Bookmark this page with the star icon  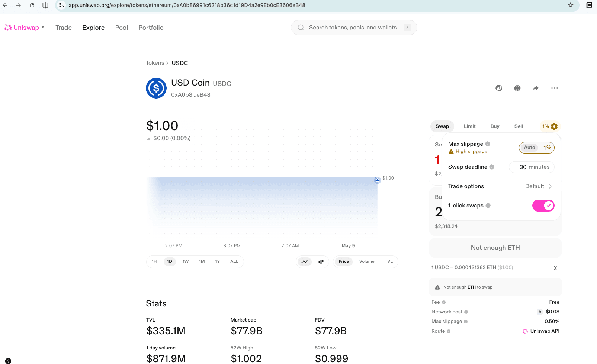click(x=571, y=5)
